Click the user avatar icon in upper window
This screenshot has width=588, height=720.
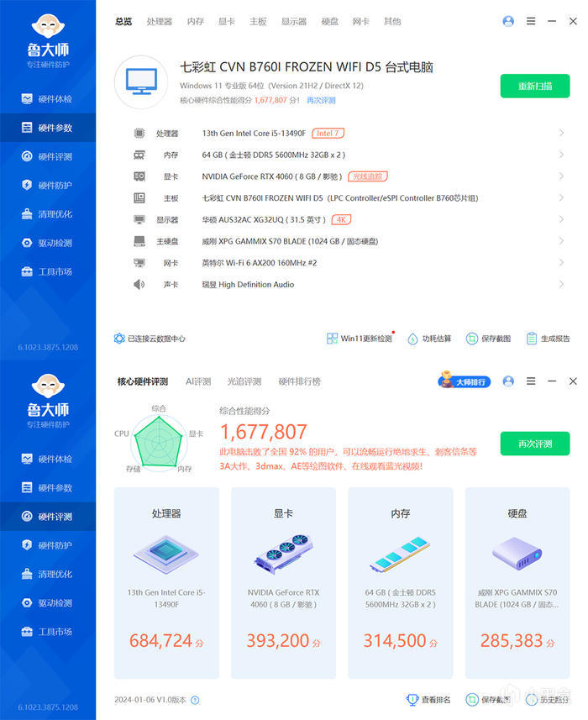(x=508, y=21)
